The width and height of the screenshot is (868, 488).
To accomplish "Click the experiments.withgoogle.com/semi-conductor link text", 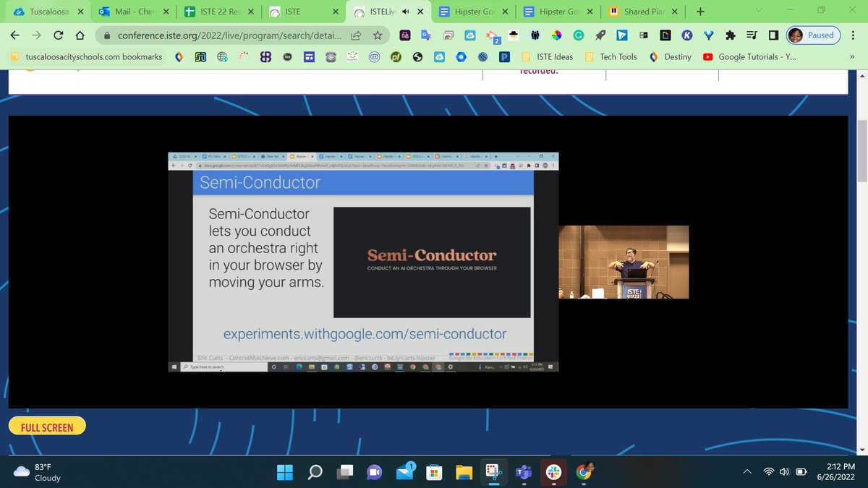I will [x=365, y=334].
